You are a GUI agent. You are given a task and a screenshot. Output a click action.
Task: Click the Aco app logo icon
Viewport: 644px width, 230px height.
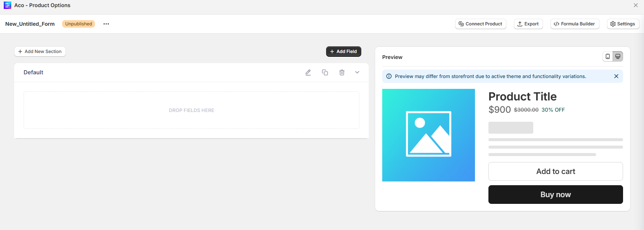pyautogui.click(x=7, y=5)
